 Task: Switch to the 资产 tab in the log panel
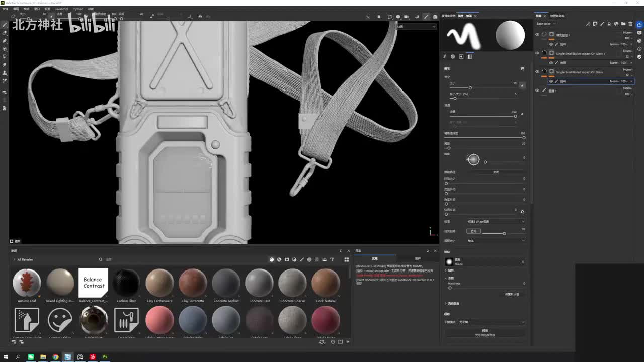coord(418,259)
